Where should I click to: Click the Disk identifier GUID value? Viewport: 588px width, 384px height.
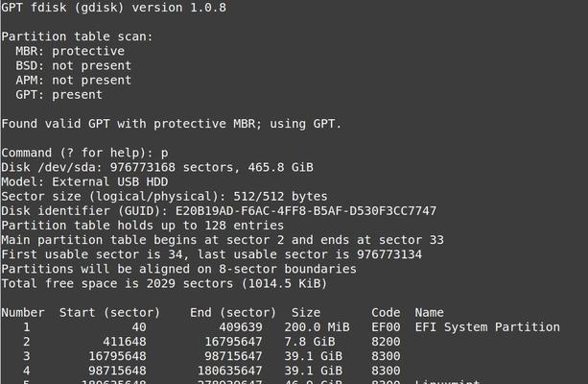point(306,211)
